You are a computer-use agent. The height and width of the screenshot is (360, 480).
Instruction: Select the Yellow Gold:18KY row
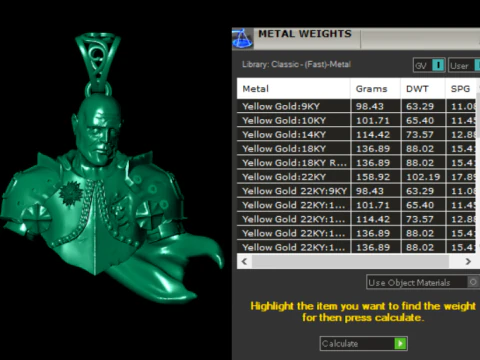tap(357, 149)
